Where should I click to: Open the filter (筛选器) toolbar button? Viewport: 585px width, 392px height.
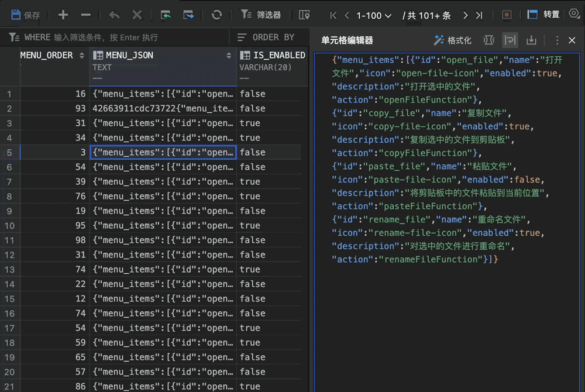pyautogui.click(x=261, y=15)
